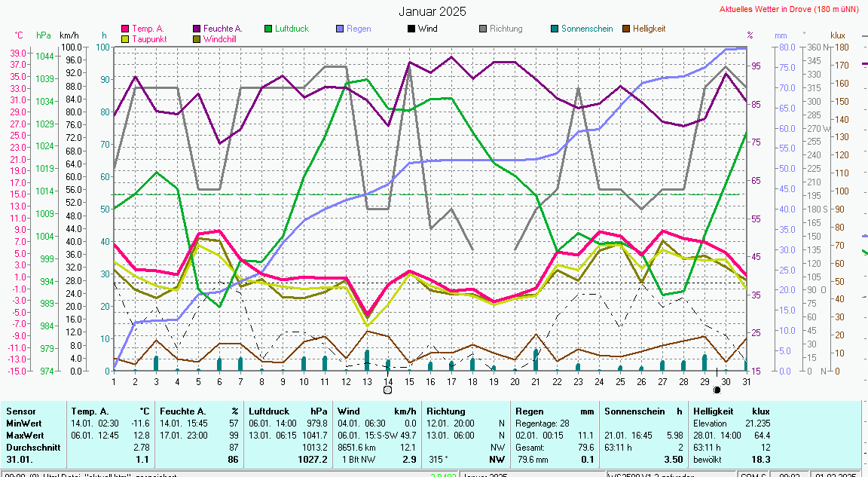Viewport: 868px width, 477px height.
Task: Click the yellow Taupunkt legend square
Action: pyautogui.click(x=125, y=38)
